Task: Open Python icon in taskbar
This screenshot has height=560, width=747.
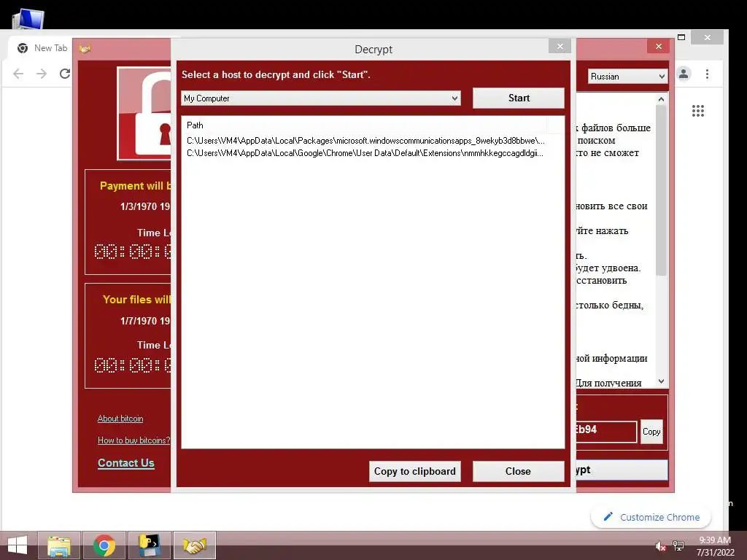Action: [x=149, y=545]
